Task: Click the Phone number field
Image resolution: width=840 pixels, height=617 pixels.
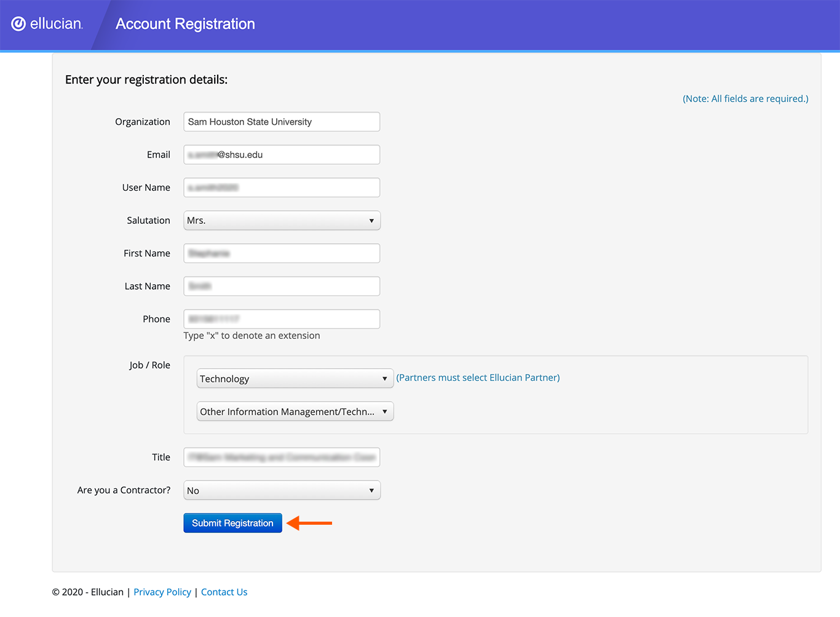Action: coord(281,319)
